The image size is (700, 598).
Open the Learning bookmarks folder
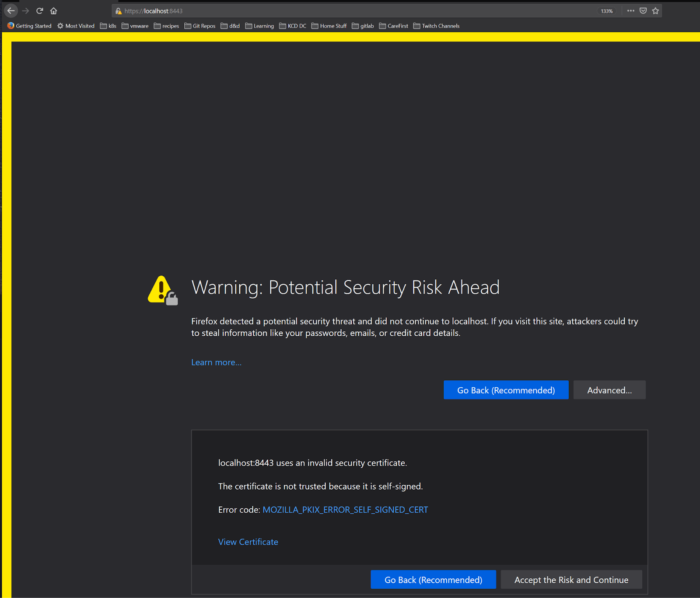pos(259,26)
